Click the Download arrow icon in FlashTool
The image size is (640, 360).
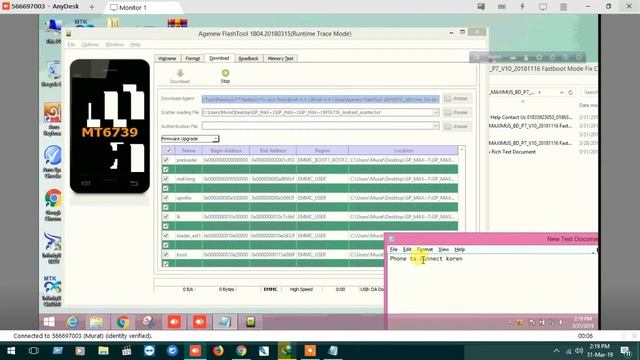(x=180, y=73)
